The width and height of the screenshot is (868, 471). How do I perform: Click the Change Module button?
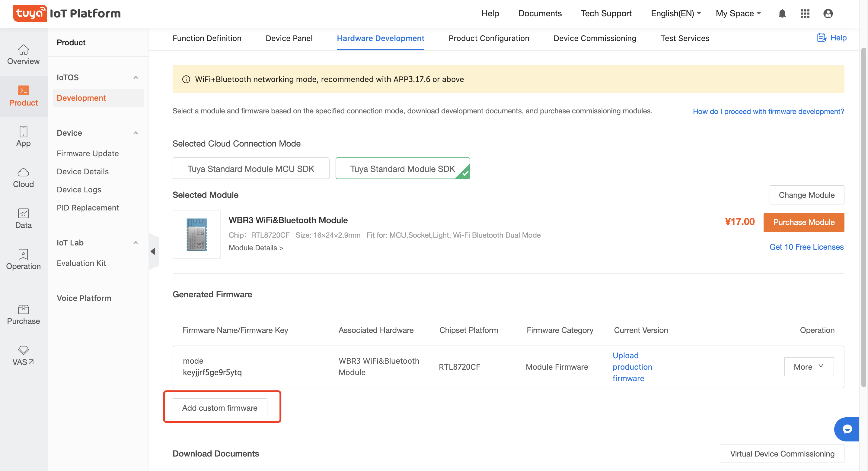[x=806, y=195]
